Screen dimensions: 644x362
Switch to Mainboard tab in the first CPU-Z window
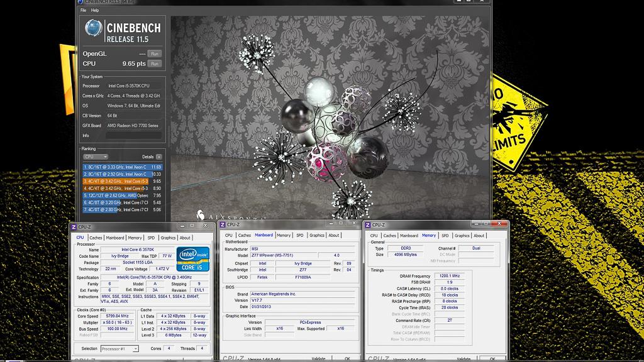[115, 238]
